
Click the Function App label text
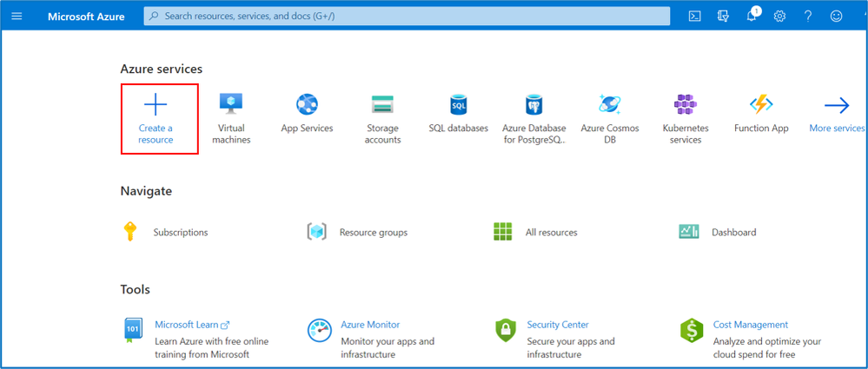tap(761, 128)
